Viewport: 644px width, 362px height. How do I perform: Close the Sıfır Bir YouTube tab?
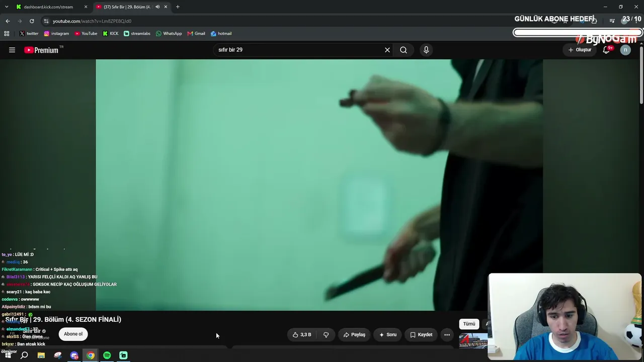(166, 7)
